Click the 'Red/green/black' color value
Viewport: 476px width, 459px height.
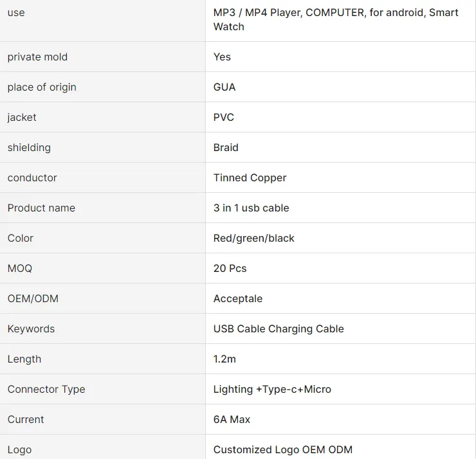pyautogui.click(x=253, y=238)
